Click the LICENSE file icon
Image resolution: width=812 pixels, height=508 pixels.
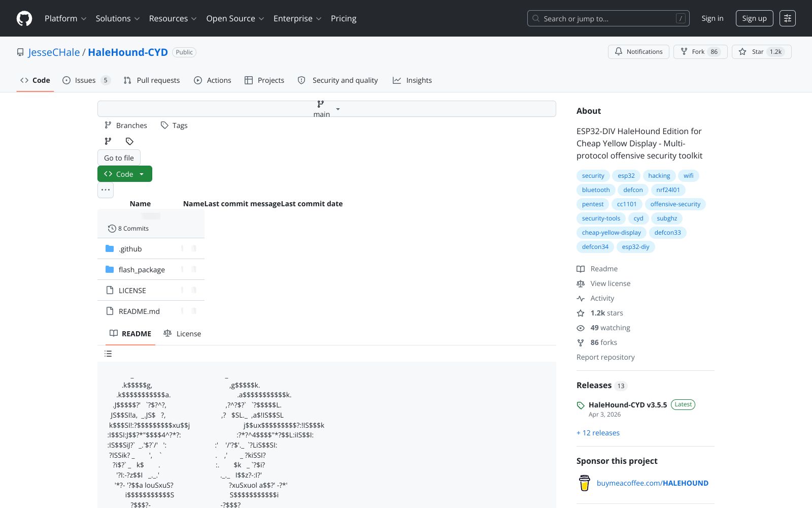[x=110, y=290]
